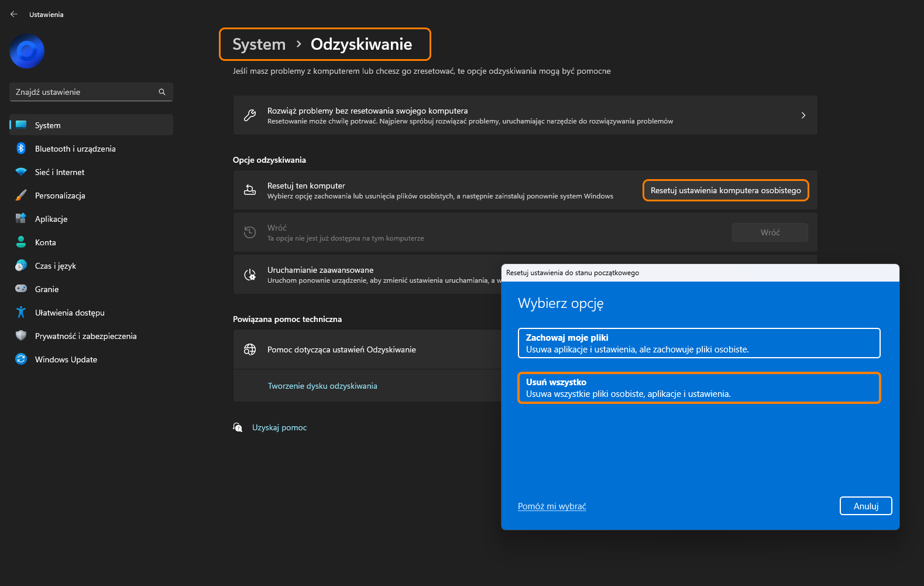924x586 pixels.
Task: Open Prywatność i zabezpieczenia page
Action: (x=91, y=336)
